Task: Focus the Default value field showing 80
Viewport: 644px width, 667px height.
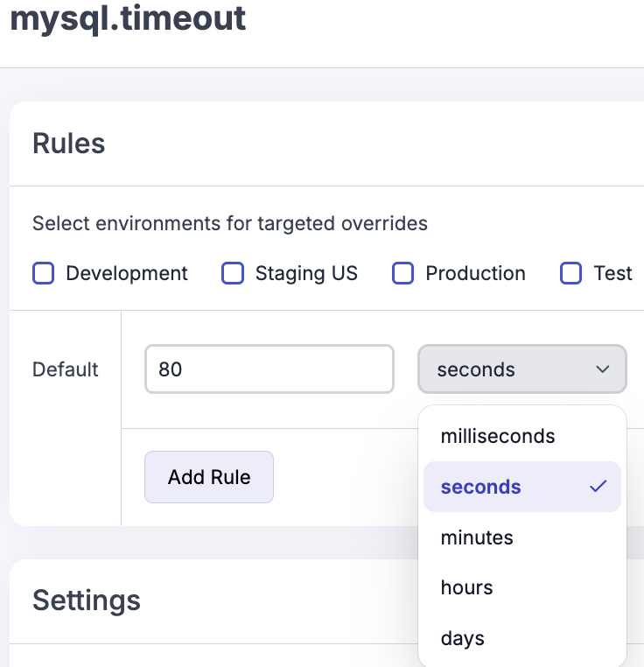Action: pos(269,369)
